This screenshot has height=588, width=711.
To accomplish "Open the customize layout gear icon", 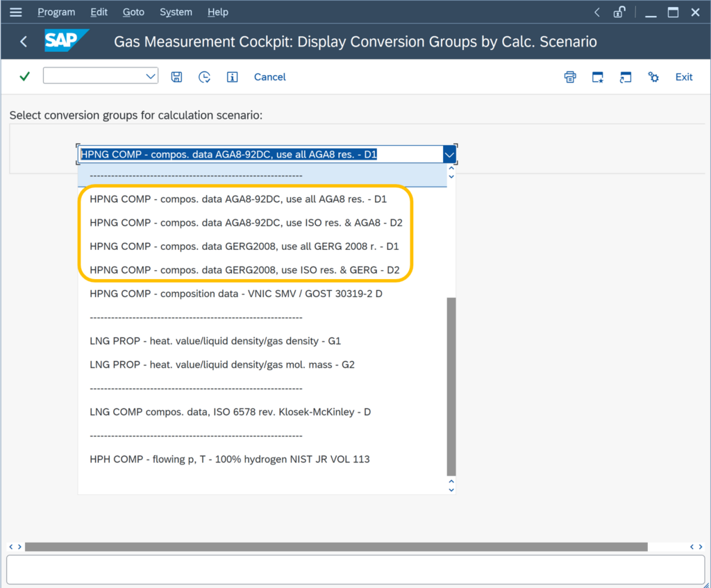I will coord(653,77).
